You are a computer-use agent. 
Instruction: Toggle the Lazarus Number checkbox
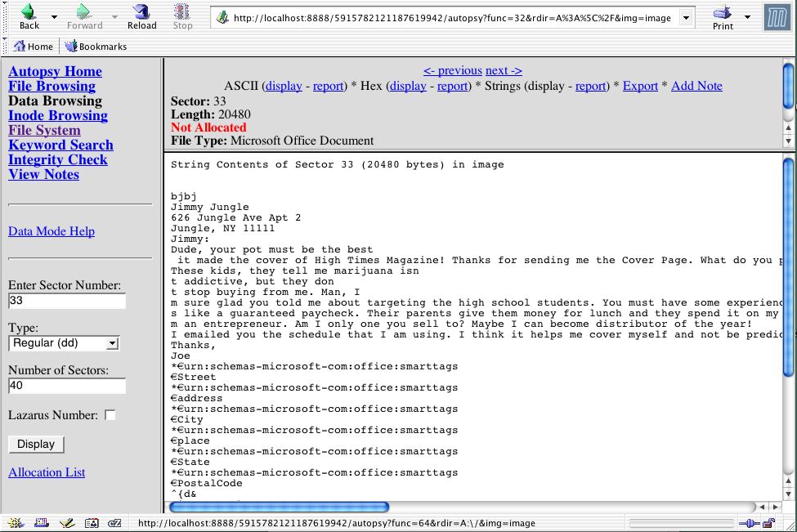110,415
